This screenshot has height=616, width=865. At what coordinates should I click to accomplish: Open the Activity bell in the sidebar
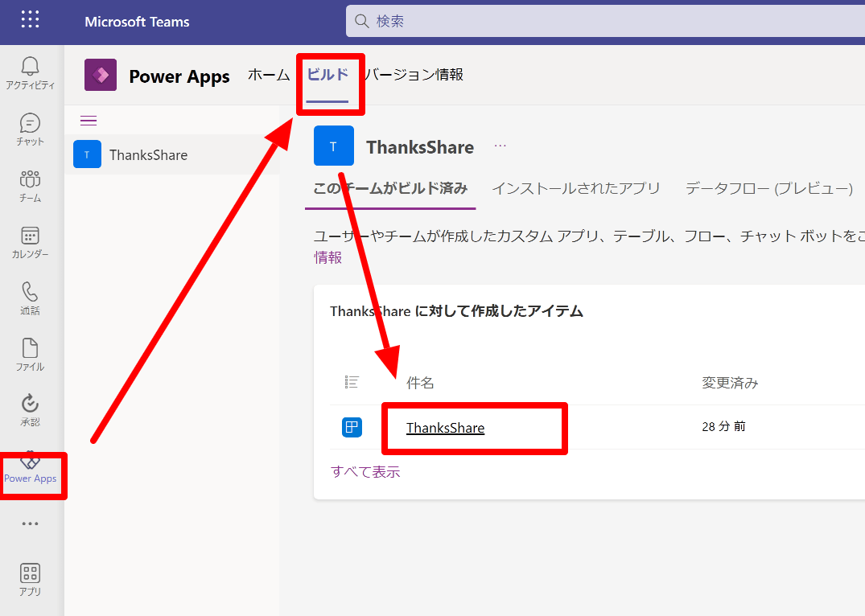point(31,73)
